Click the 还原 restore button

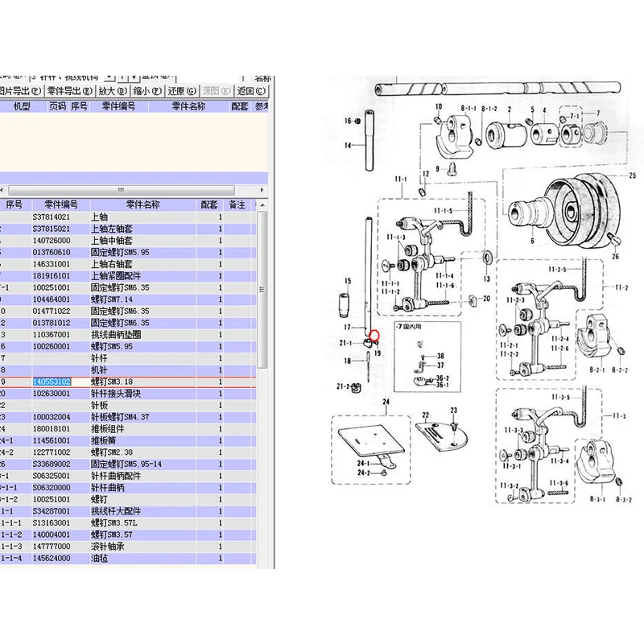182,91
